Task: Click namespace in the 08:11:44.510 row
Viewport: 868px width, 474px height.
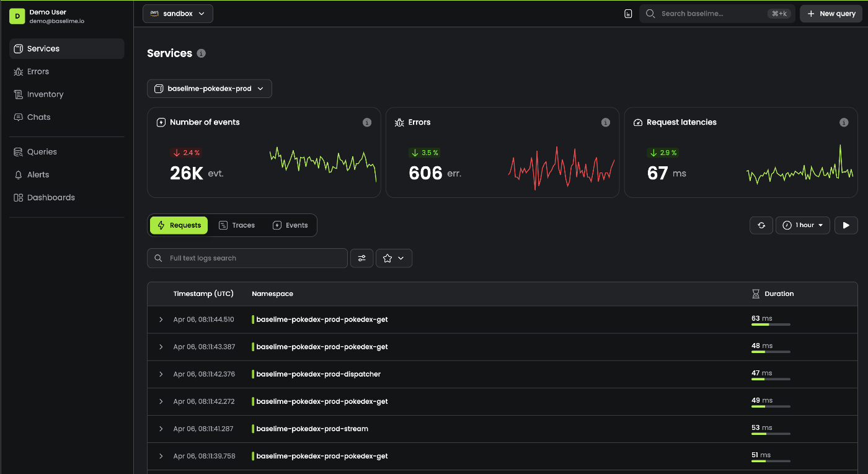Action: coord(322,320)
